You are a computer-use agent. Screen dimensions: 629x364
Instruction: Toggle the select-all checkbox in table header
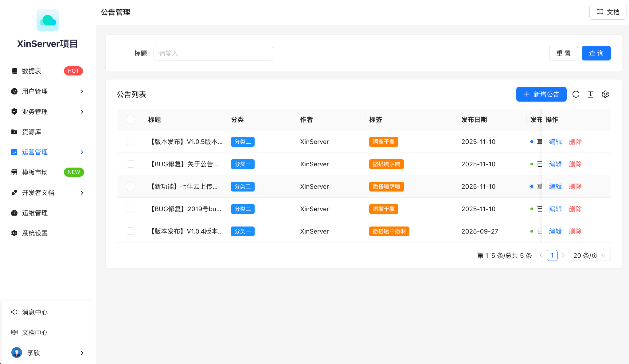[x=131, y=120]
